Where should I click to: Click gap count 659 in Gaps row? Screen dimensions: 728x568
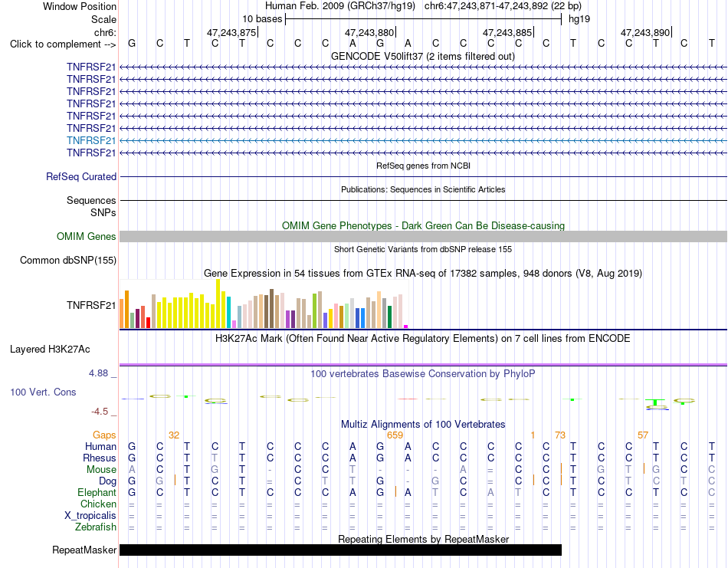(395, 435)
